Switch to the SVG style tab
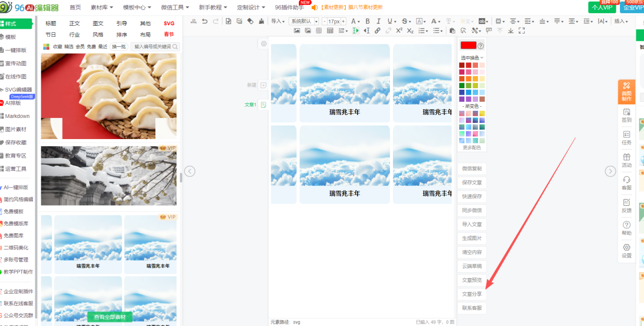 (x=169, y=24)
